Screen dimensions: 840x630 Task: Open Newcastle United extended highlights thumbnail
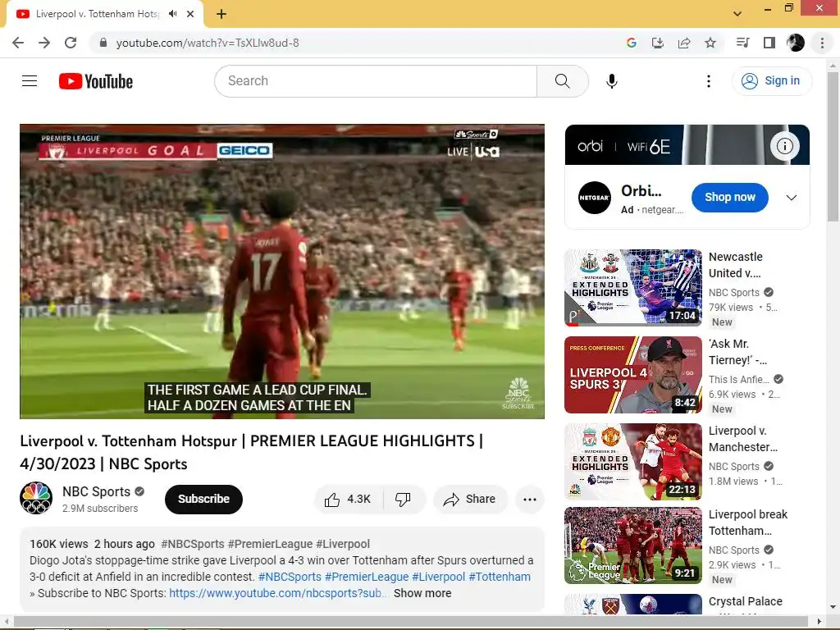633,288
